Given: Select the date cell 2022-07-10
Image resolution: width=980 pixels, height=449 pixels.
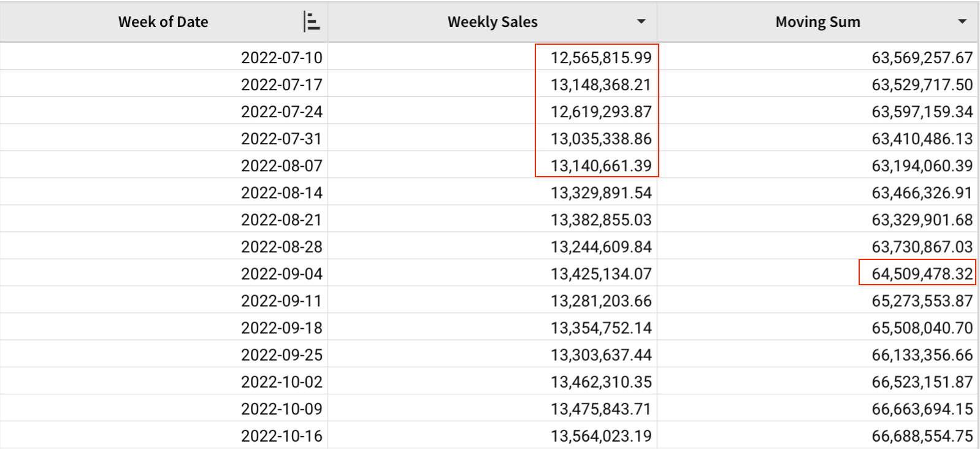Looking at the screenshot, I should [x=281, y=58].
